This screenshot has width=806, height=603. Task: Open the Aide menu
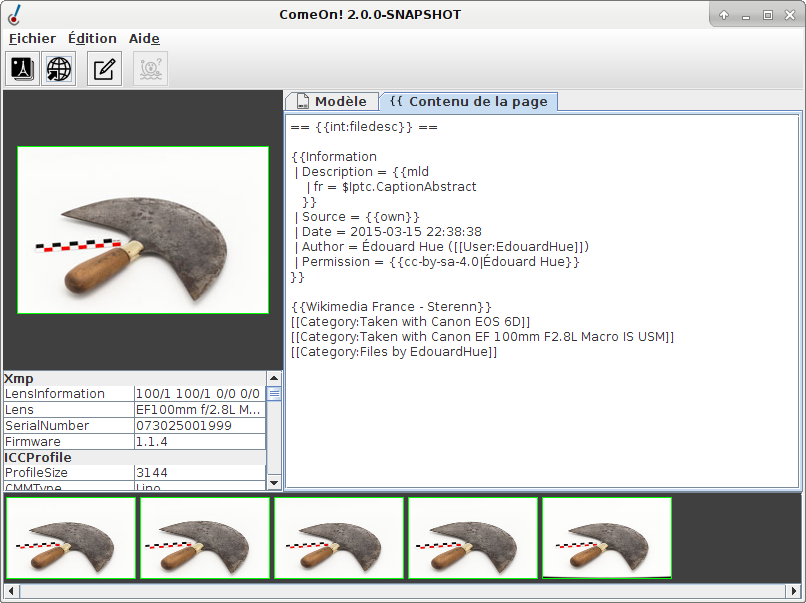(144, 39)
